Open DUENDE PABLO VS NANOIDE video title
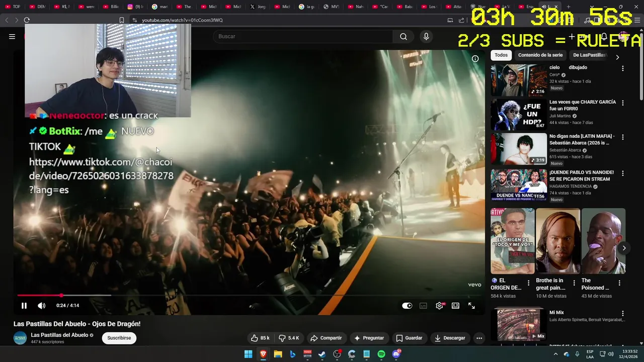Viewport: 644px width, 362px height. 582,175
